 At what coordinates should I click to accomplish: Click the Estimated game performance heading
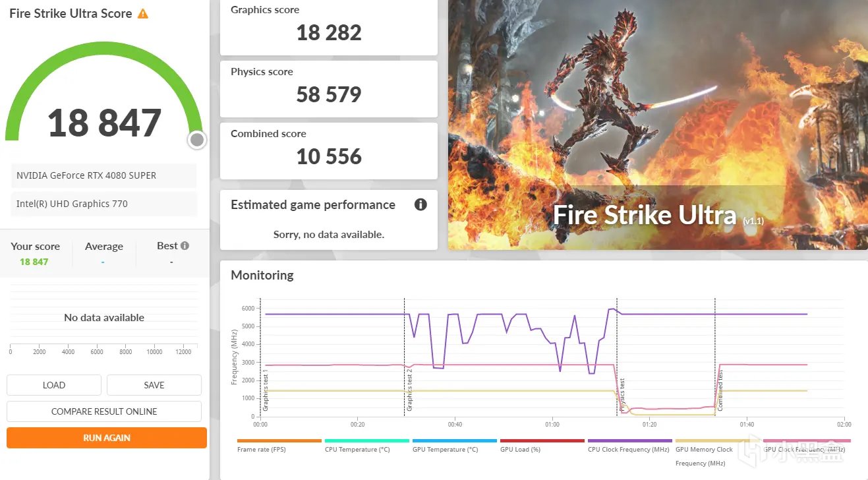[313, 204]
